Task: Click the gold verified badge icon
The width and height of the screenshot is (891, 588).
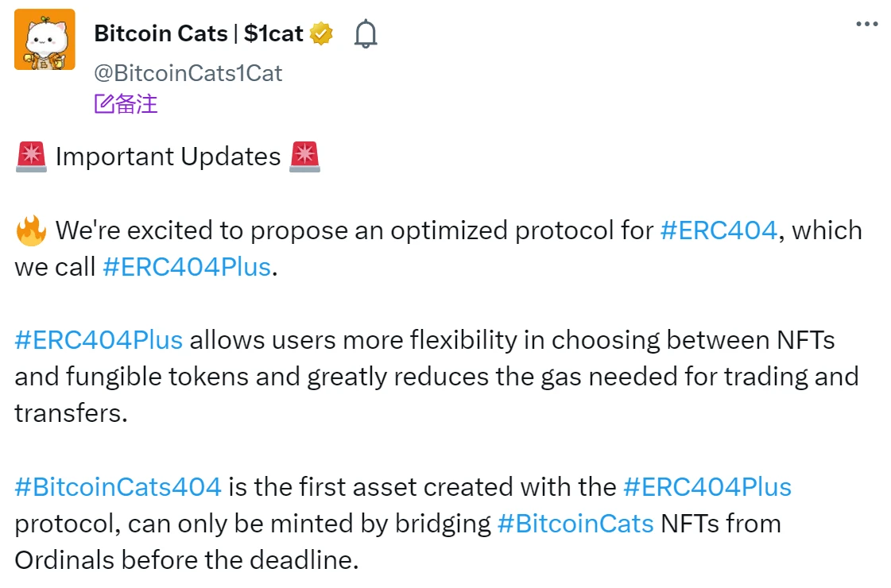Action: (320, 33)
